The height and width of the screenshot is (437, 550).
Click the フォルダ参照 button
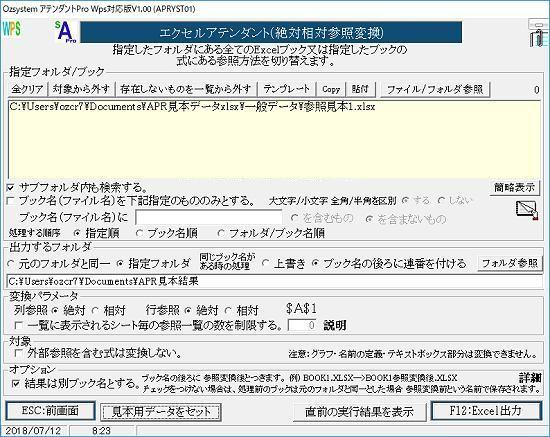tap(510, 263)
